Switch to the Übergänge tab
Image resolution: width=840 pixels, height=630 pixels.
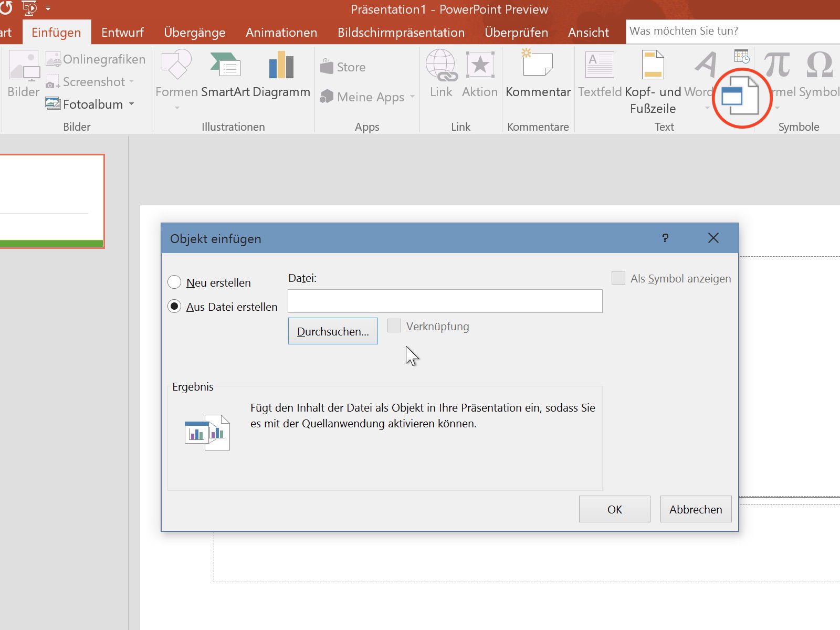(x=194, y=32)
